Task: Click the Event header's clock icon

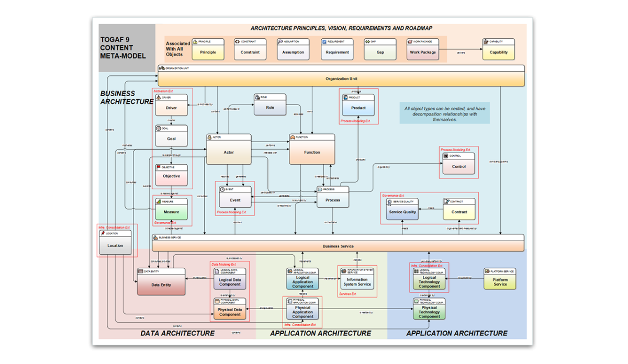Action: pos(222,189)
